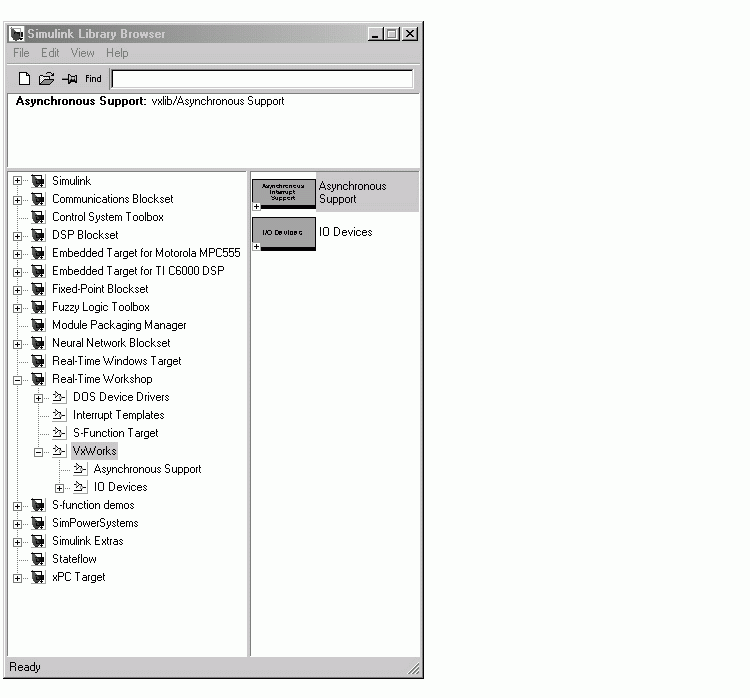Click the Control System Toolbox icon
The width and height of the screenshot is (750, 698).
tap(38, 217)
